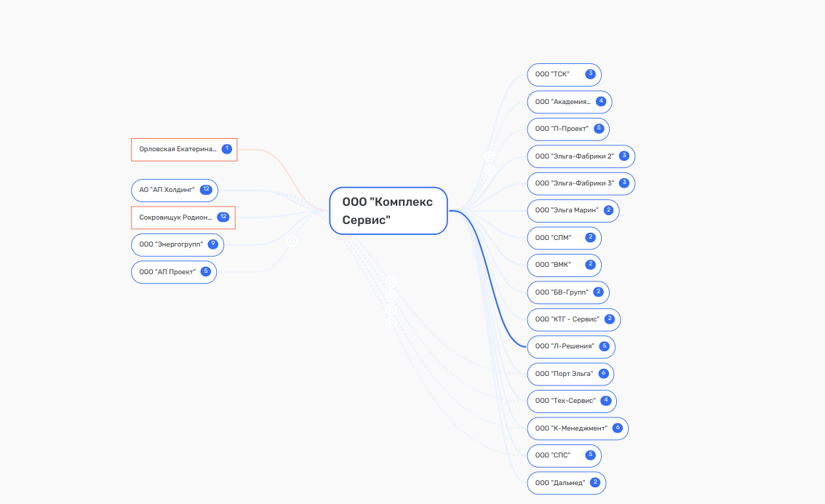Screen dimensions: 825x504
Task: Select the ООО "Эльга-Фабрики 3" node label
Action: (x=574, y=183)
